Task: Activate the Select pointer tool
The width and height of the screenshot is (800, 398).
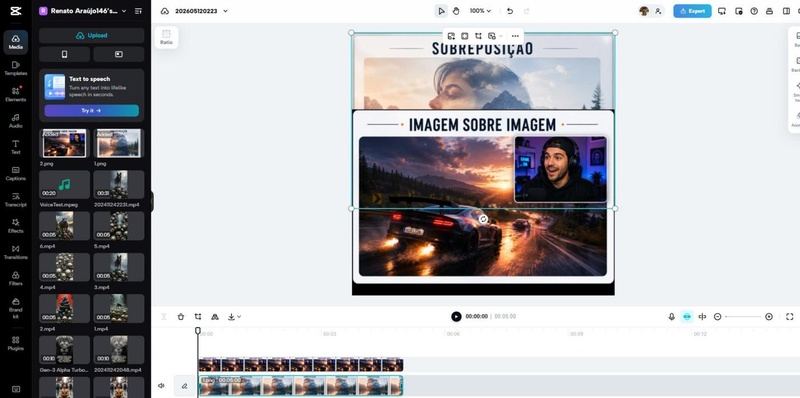Action: click(441, 11)
